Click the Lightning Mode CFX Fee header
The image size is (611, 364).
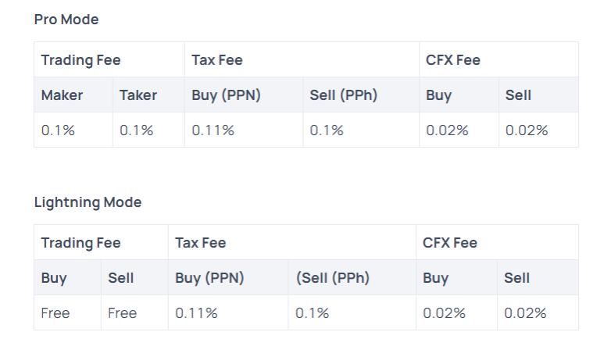450,243
